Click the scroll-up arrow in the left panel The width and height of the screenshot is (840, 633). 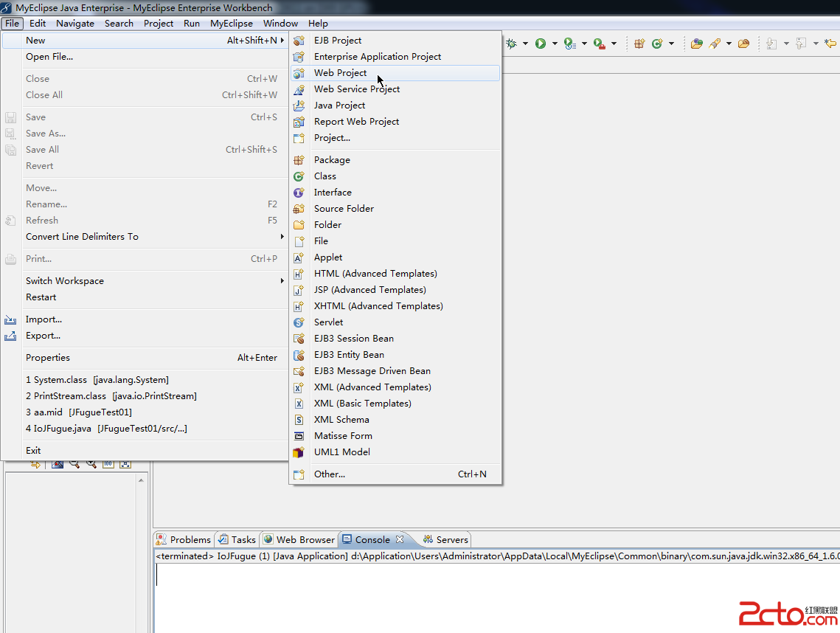coord(141,480)
